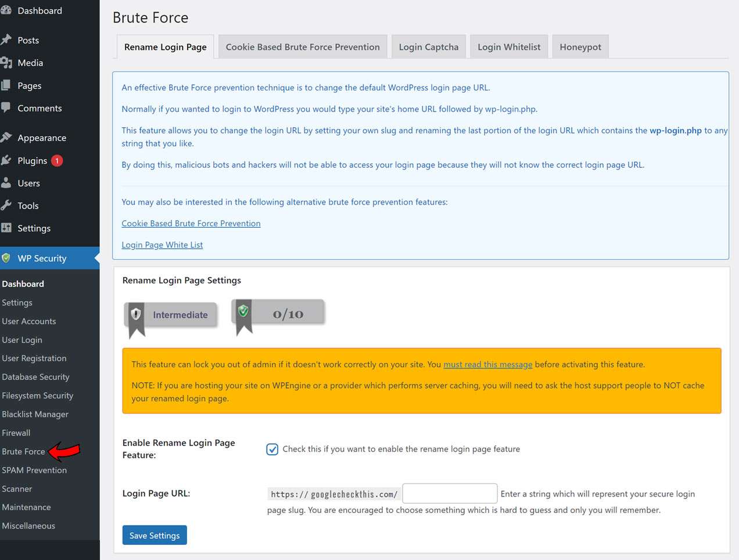Click the Appearance paintbrush icon
The height and width of the screenshot is (560, 739).
tap(6, 138)
